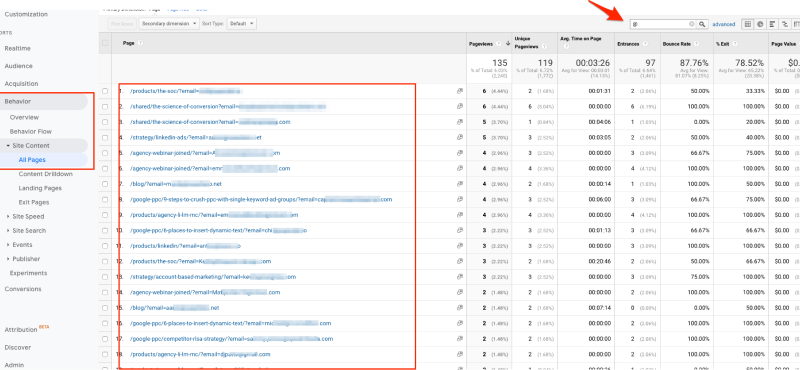
Task: Open row 11 products/linkedin page in new window
Action: coord(460,245)
